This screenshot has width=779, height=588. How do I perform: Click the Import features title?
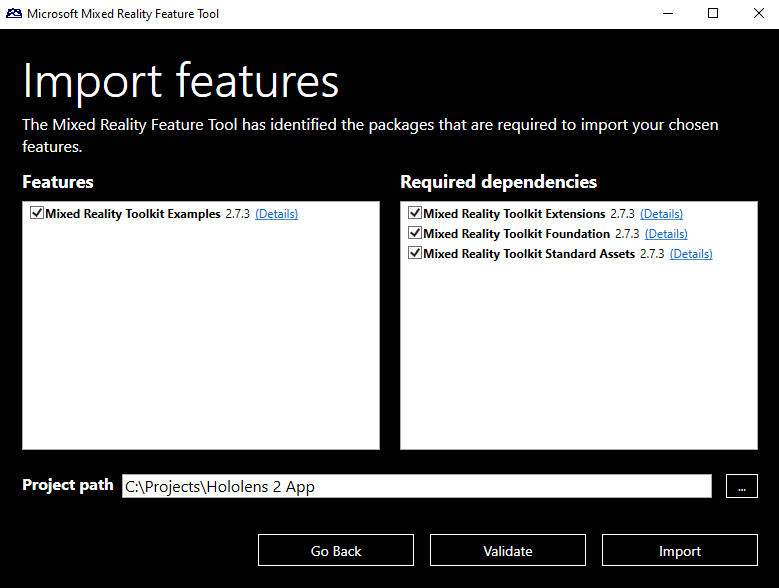tap(181, 82)
